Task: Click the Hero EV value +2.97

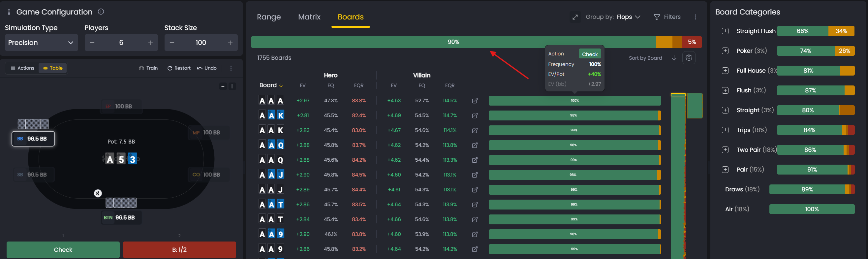Action: (x=303, y=101)
